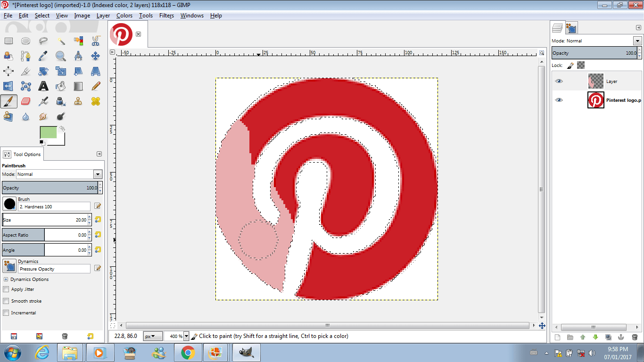Select the Zoom magnifier tool
This screenshot has height=362, width=644.
pos(61,56)
